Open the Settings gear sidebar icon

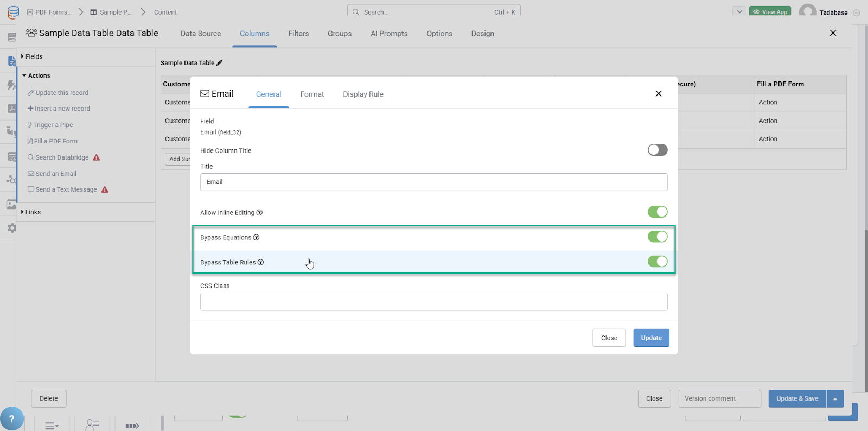pos(11,228)
